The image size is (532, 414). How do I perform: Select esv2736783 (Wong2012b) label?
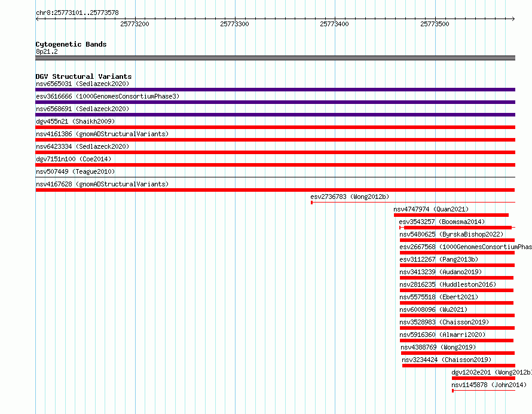pos(350,197)
